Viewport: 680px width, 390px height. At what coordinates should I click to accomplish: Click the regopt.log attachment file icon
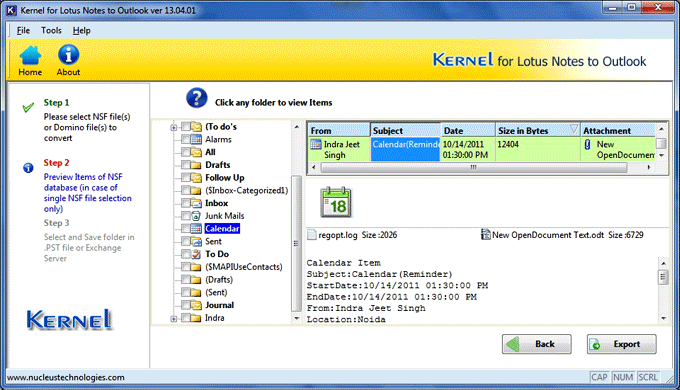311,235
